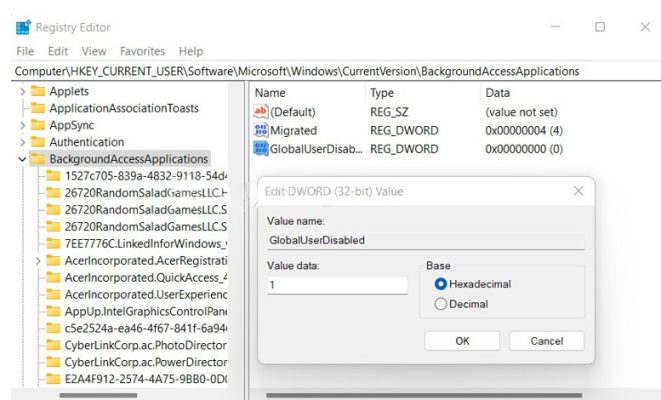Click the CyberLinkCorp.ac.PowerDirector folder icon
This screenshot has width=661, height=400.
53,362
